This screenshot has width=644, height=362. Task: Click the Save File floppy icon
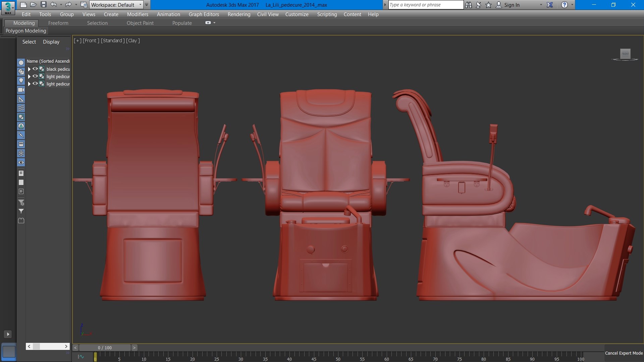43,5
